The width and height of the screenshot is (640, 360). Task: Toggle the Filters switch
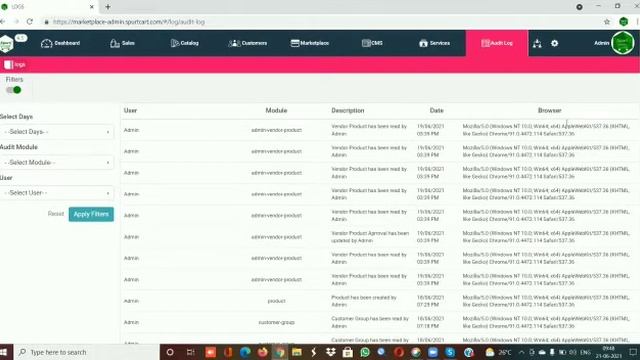pos(14,90)
